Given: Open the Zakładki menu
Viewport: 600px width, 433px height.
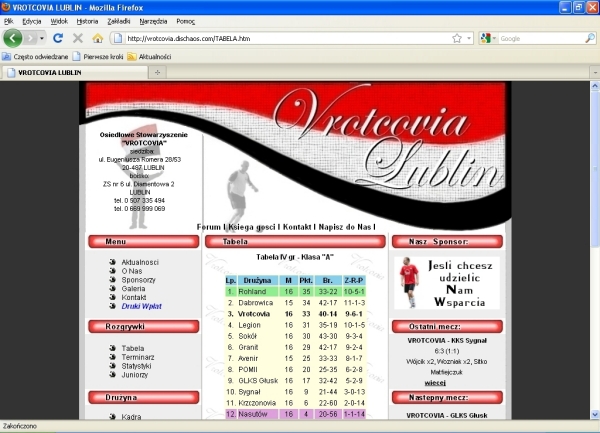Looking at the screenshot, I should (119, 21).
